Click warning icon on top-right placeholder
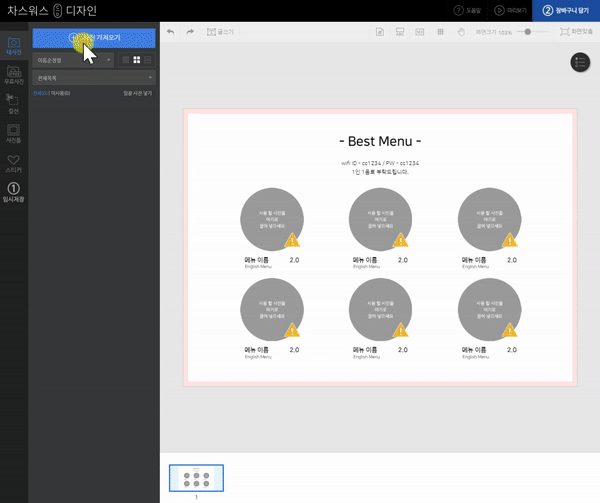This screenshot has height=503, width=600. pyautogui.click(x=510, y=241)
